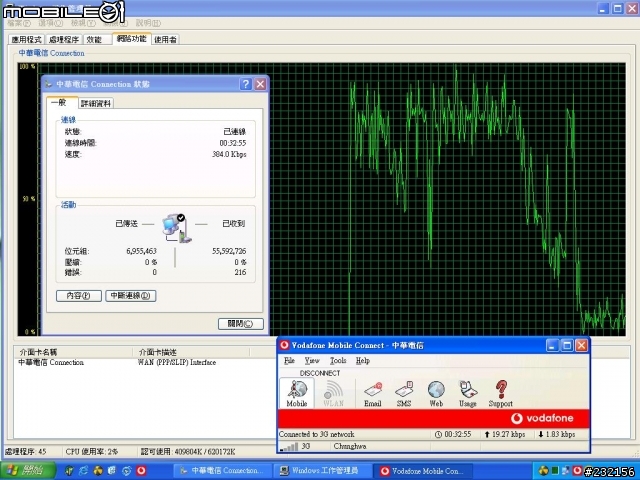Click the help question mark in Connection status dialog
Viewport: 640px width, 480px height.
coord(245,84)
